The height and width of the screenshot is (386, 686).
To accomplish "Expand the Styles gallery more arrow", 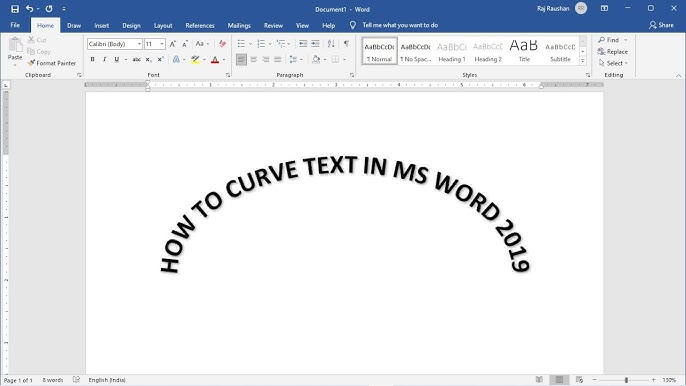I will (583, 62).
